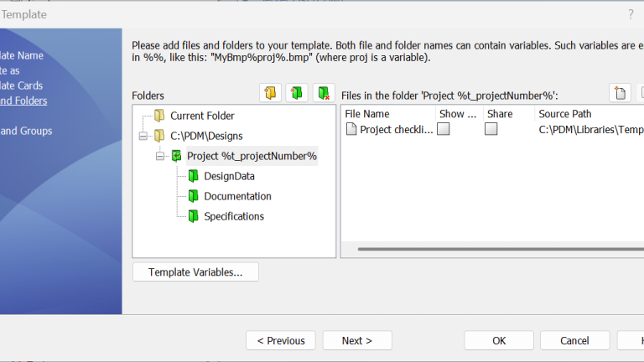
Task: Select Project %t_projectNumber% folder in tree
Action: [252, 156]
